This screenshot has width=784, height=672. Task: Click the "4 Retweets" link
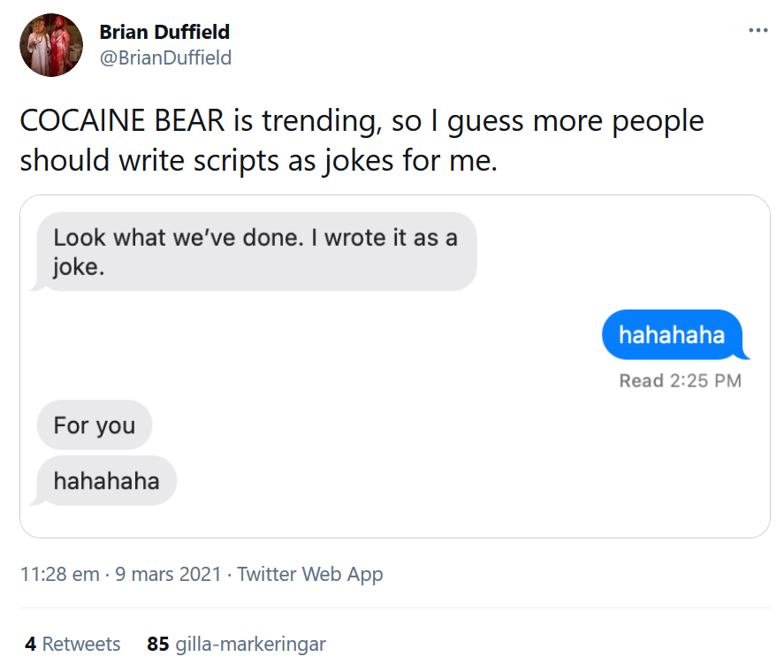pos(71,645)
